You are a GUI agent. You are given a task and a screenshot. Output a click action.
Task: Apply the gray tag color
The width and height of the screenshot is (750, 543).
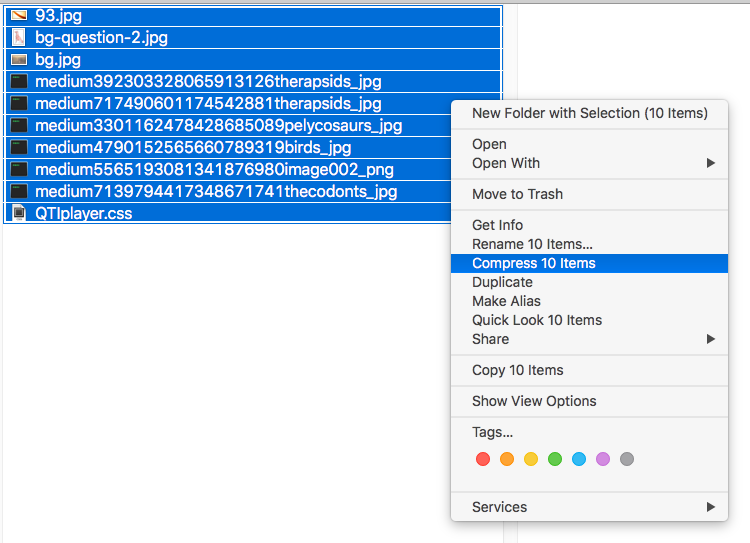[x=627, y=459]
